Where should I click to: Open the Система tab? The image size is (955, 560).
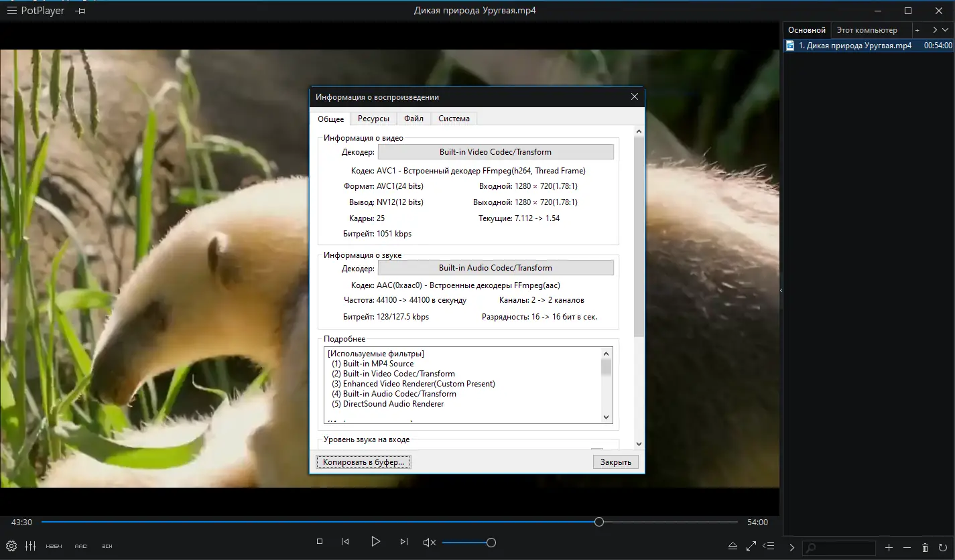(x=454, y=119)
